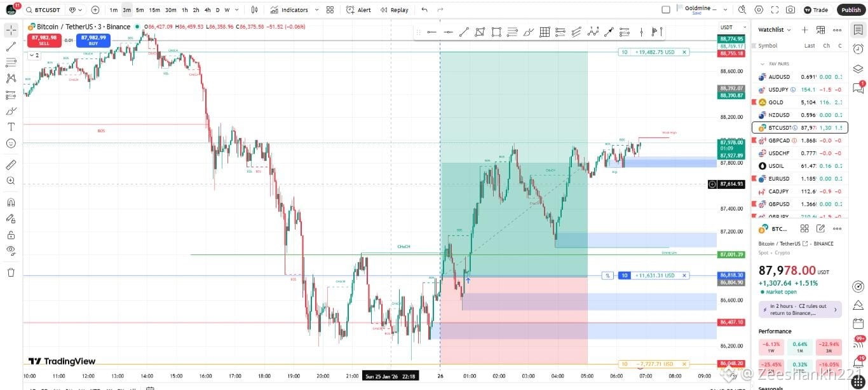Image resolution: width=868 pixels, height=390 pixels.
Task: Select the trend line drawing tool
Action: point(11,46)
